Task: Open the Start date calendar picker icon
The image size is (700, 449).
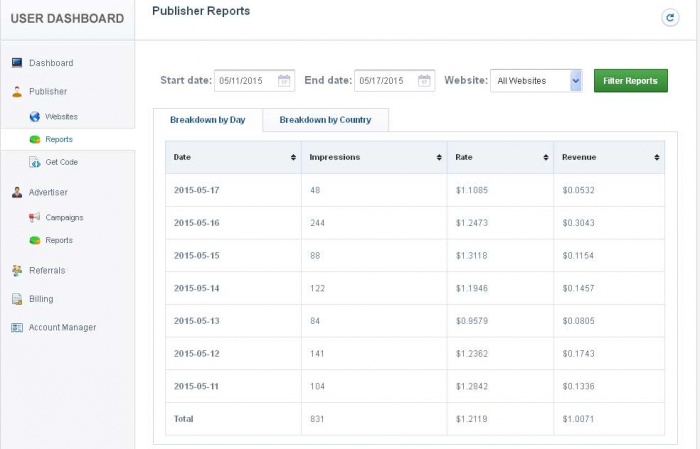Action: point(285,81)
